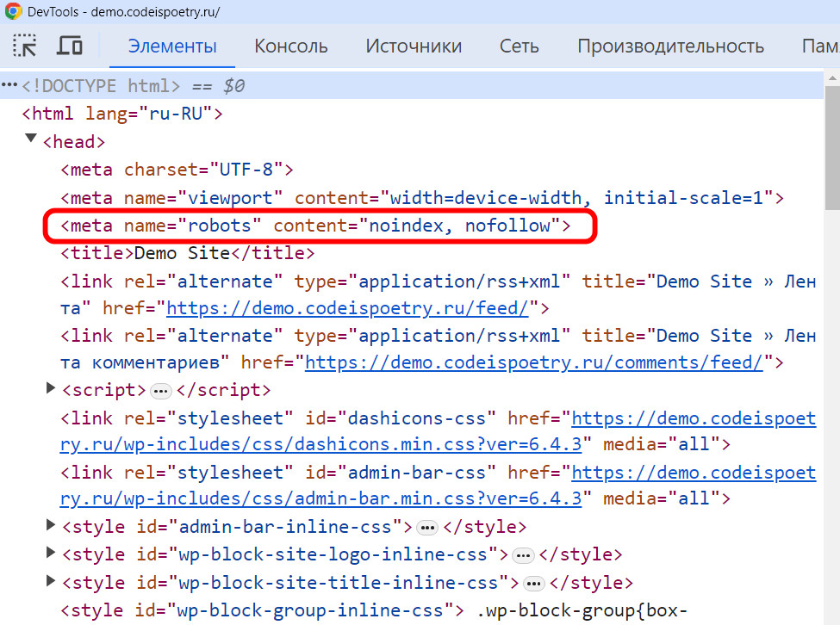The height and width of the screenshot is (625, 840).
Task: Click ellipsis badge in wp-block-site-title-inline-css style
Action: [x=533, y=584]
